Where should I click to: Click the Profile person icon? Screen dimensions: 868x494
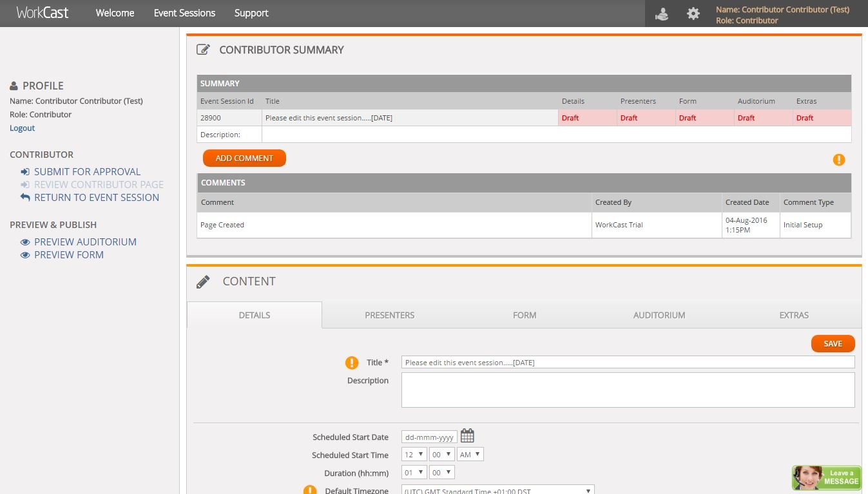click(x=14, y=86)
